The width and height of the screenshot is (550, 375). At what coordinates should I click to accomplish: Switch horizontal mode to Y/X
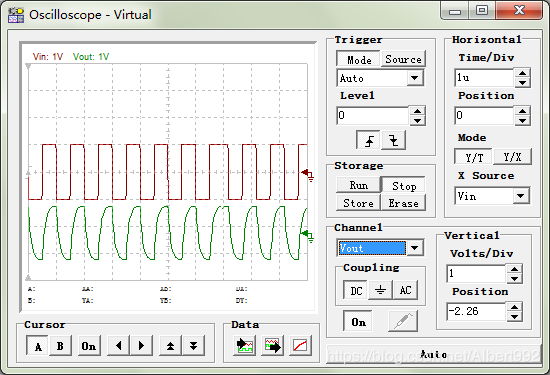512,157
